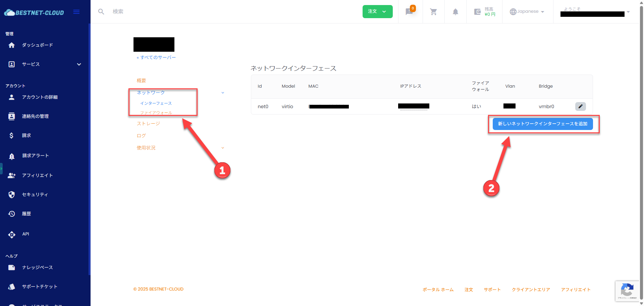Edit net0 interface with pencil icon
The image size is (644, 306).
(580, 106)
